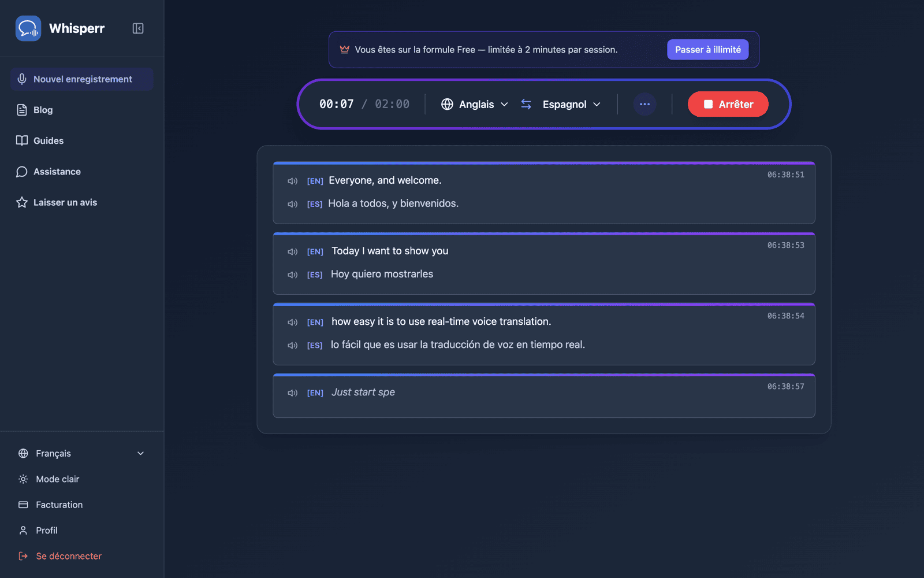Click the Whisperr brand name
This screenshot has width=924, height=578.
pos(77,28)
